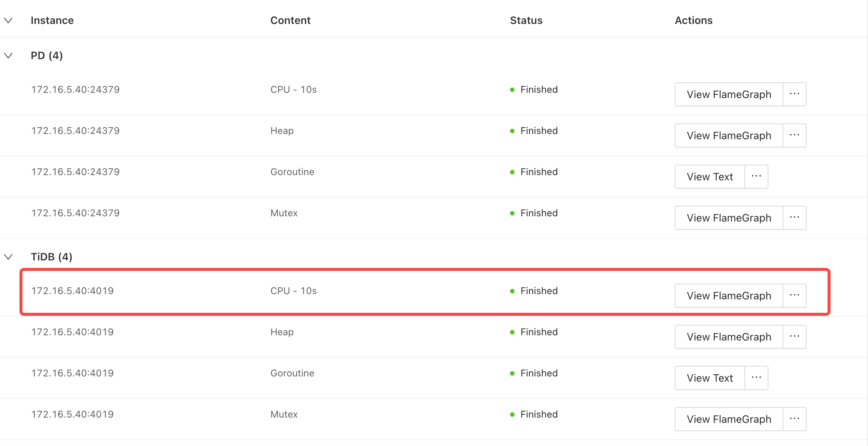
Task: View FlameGraph for PD Heap profile
Action: click(x=729, y=135)
